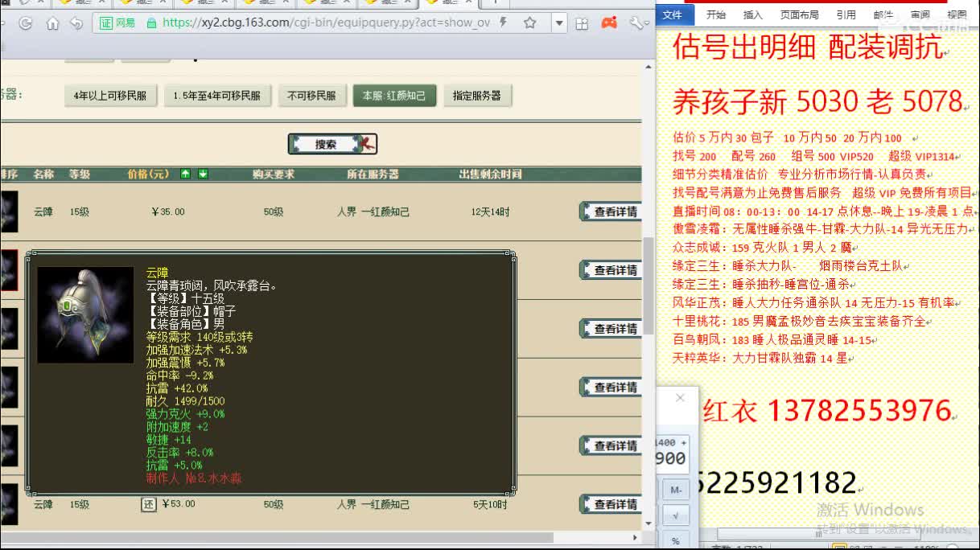
Task: Go to the browser home page icon
Action: coord(52,23)
